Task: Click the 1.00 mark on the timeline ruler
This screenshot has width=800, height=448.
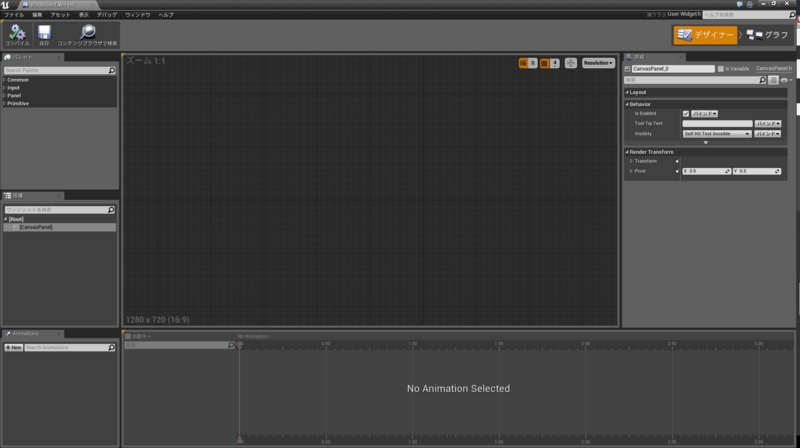Action: [412, 344]
